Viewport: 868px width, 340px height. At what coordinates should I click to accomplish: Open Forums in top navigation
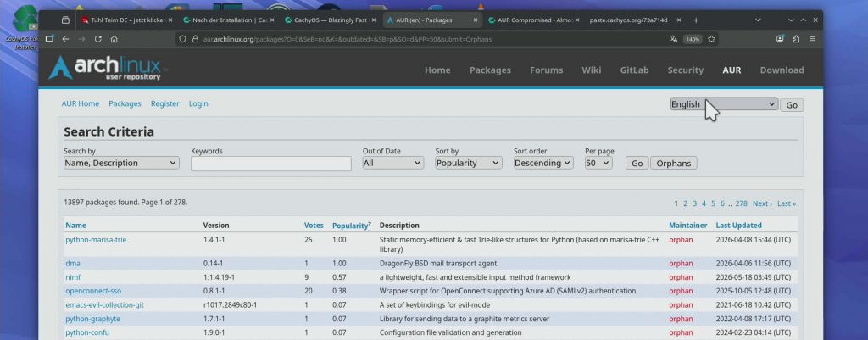coord(547,70)
